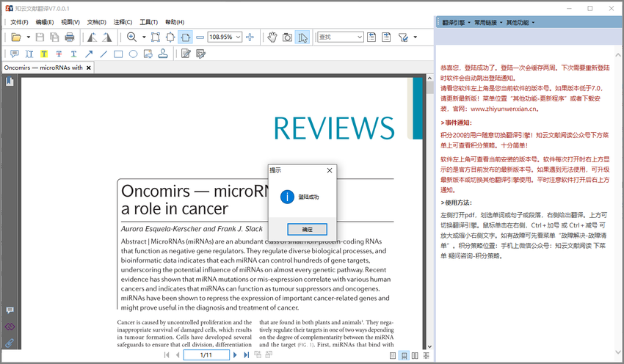Switch to the Oncomirs document tab
Viewport: 624px width, 364px height.
tap(43, 68)
